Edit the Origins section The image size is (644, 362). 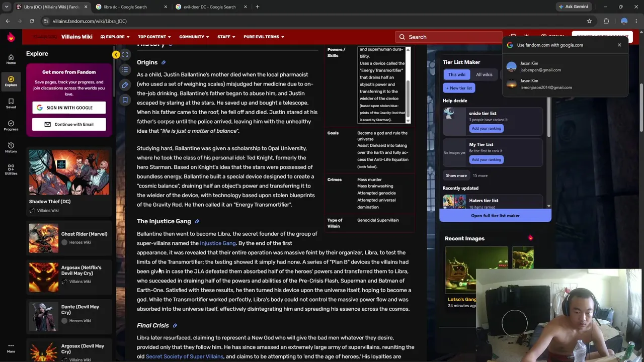point(163,62)
